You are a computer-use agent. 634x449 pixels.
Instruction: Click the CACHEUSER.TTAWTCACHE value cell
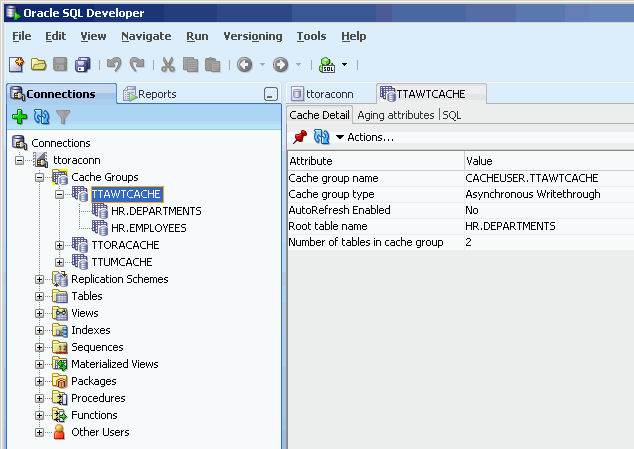point(549,178)
